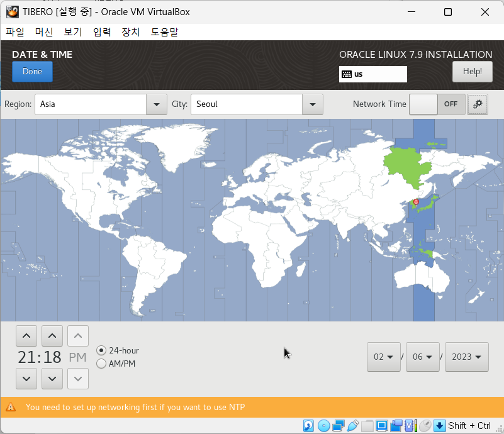Open the day dropdown showing 06
This screenshot has height=434, width=504.
423,357
